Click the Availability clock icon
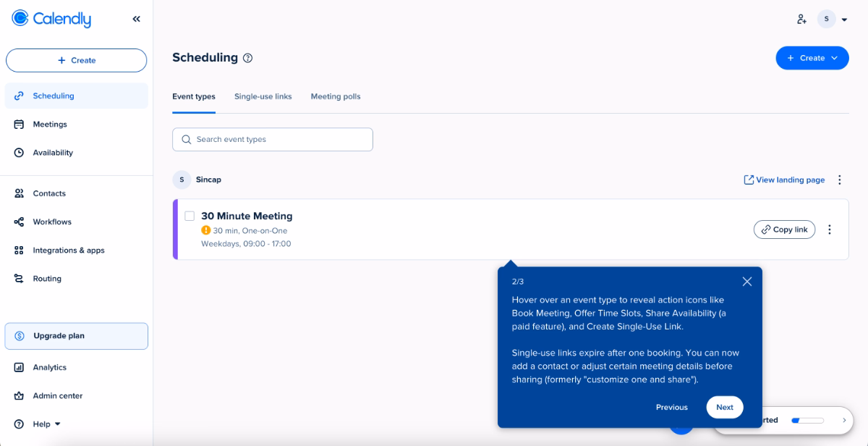 point(17,152)
